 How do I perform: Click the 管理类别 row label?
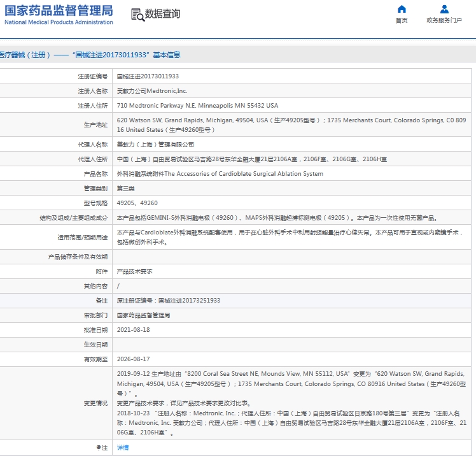[95, 189]
